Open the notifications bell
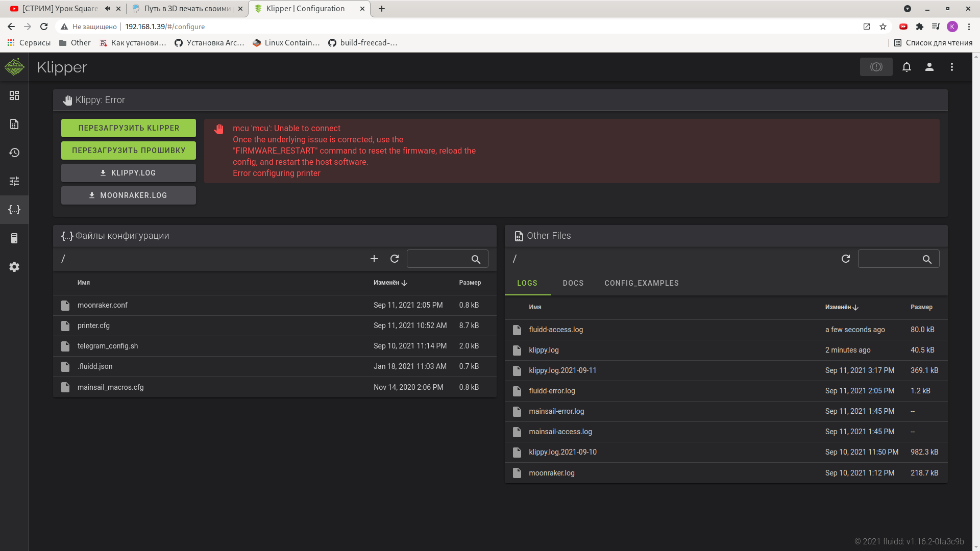This screenshot has width=980, height=551. pyautogui.click(x=906, y=67)
